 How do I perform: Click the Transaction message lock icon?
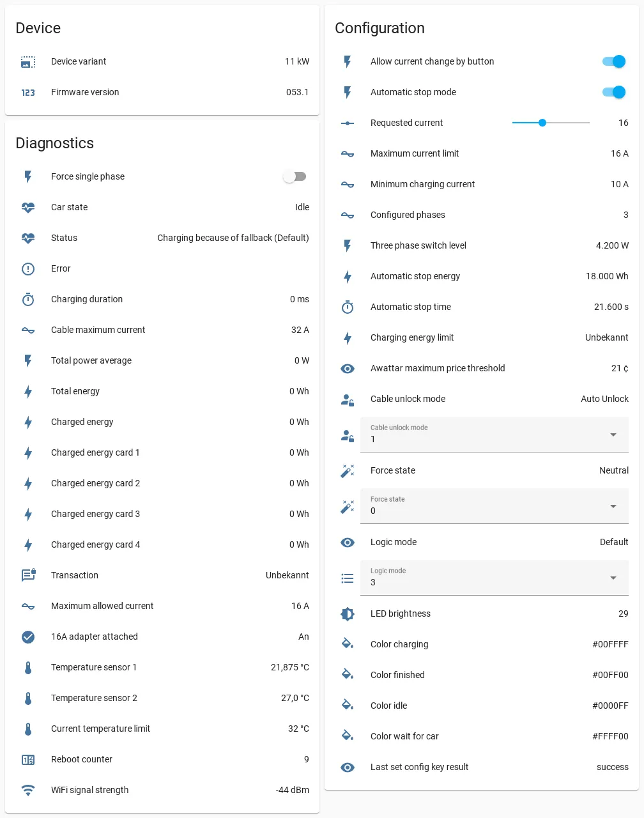[28, 575]
